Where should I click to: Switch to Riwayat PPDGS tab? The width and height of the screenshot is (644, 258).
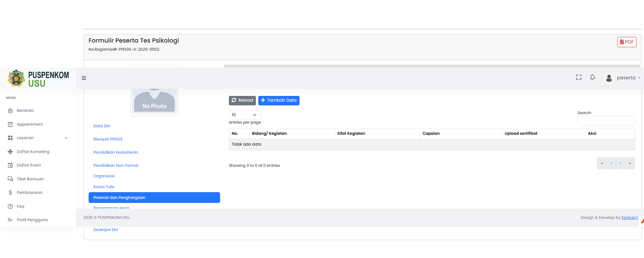[108, 139]
